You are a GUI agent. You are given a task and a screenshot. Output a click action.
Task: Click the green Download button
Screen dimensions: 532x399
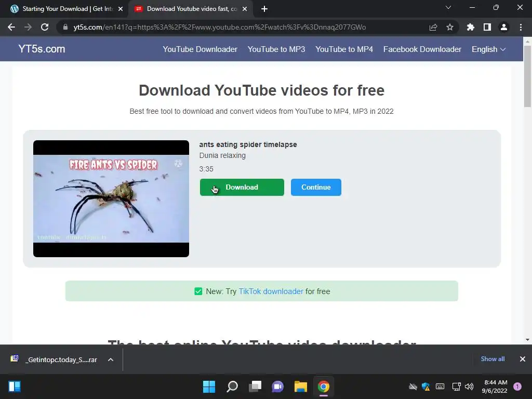[x=242, y=187]
